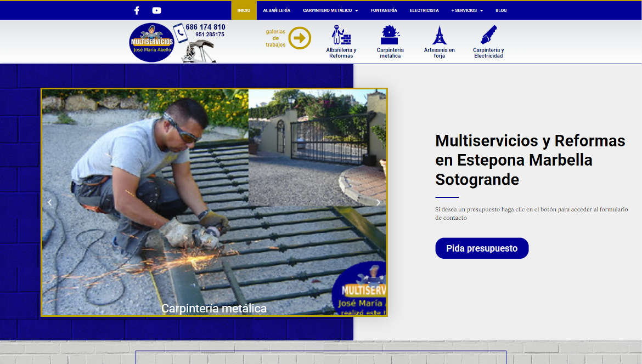
Task: Go to next slide with right arrow
Action: [x=378, y=202]
